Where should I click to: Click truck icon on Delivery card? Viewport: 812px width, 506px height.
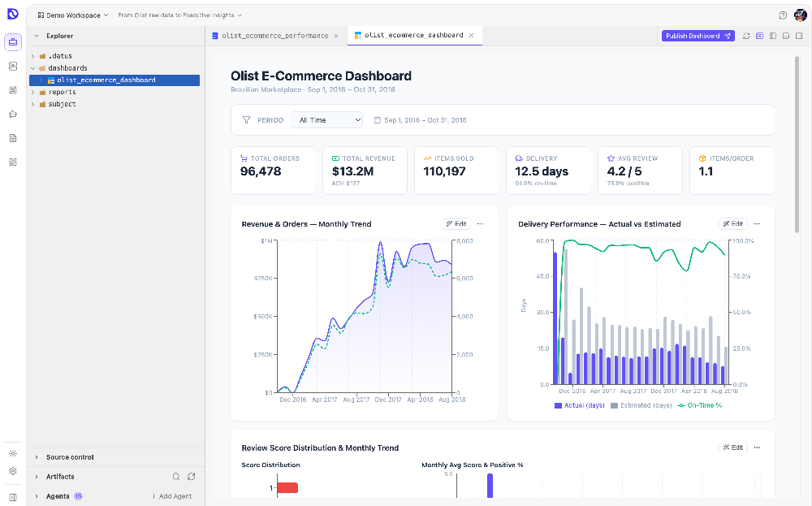click(519, 158)
